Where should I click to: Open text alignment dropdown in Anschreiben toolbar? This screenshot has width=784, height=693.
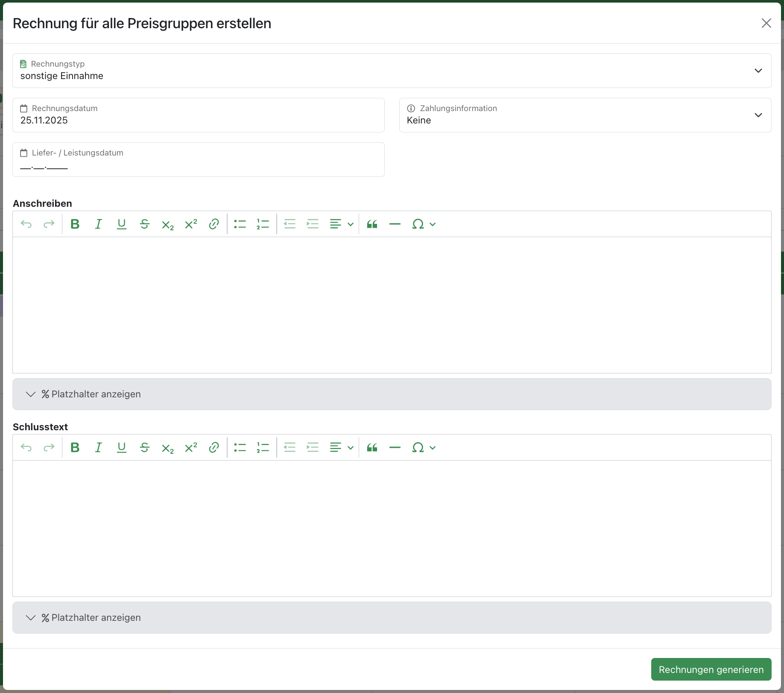click(x=341, y=224)
